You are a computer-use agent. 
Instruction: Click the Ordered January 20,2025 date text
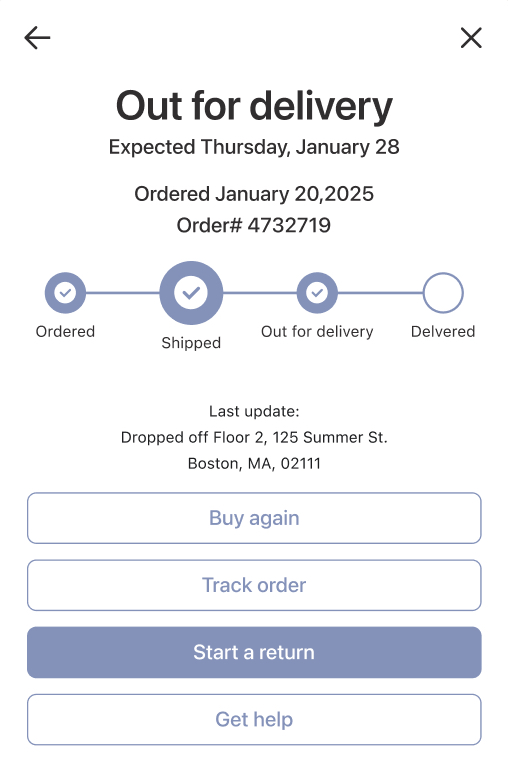[254, 194]
